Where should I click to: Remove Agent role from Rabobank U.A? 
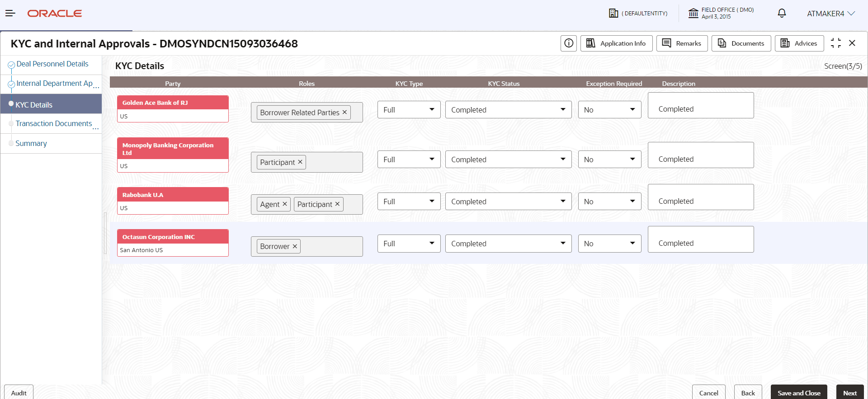coord(285,204)
